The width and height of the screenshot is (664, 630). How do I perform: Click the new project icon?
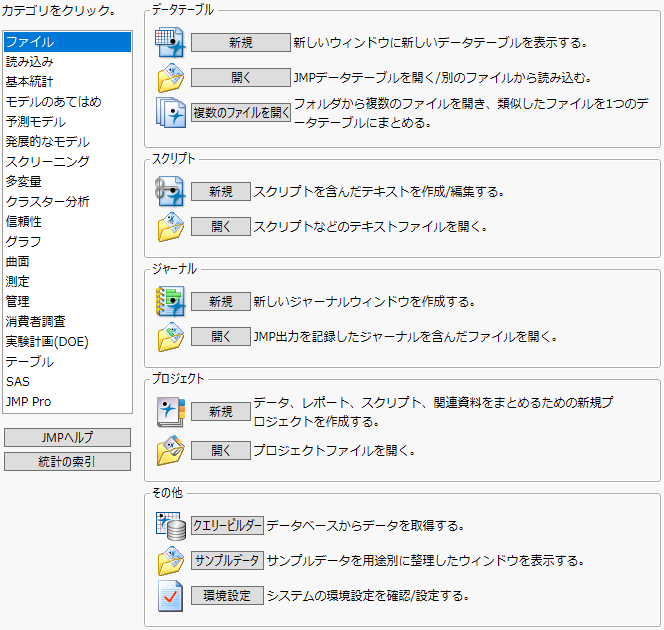tap(171, 412)
